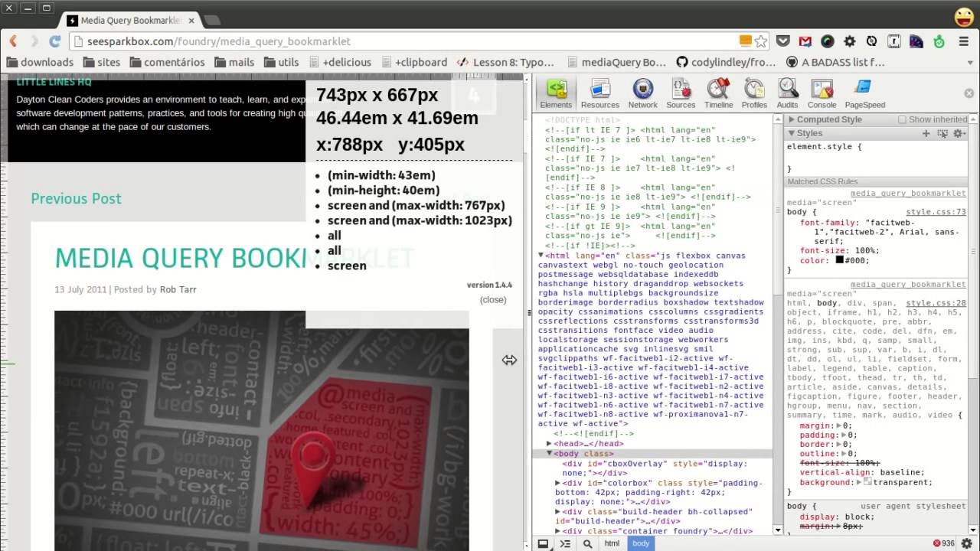The height and width of the screenshot is (551, 980).
Task: Click the red error count 936
Action: 943,543
